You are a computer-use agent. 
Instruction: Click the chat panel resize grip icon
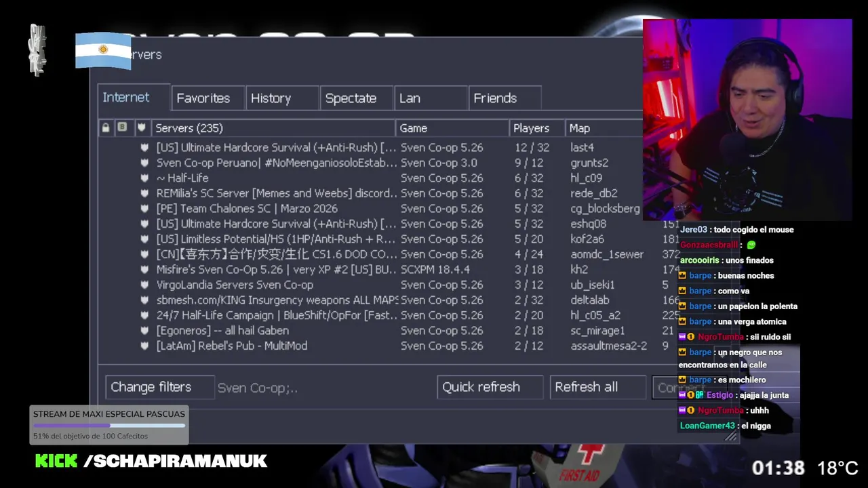click(x=730, y=436)
